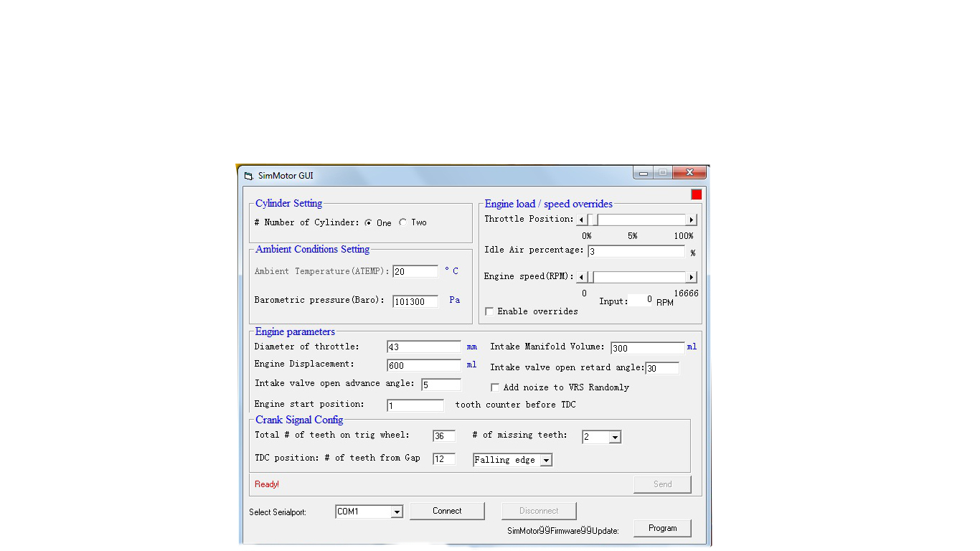Click the Barometric pressure input field
This screenshot has width=980, height=551.
point(415,301)
